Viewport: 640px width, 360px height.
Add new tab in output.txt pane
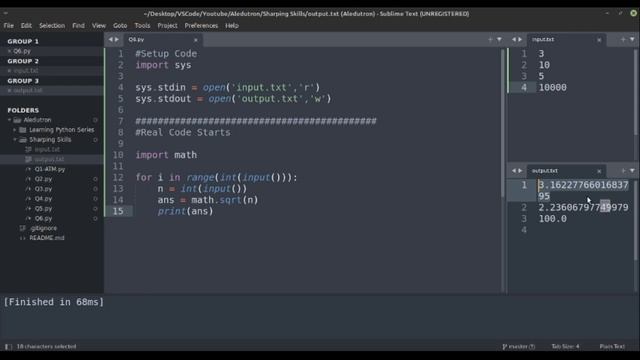tap(623, 171)
